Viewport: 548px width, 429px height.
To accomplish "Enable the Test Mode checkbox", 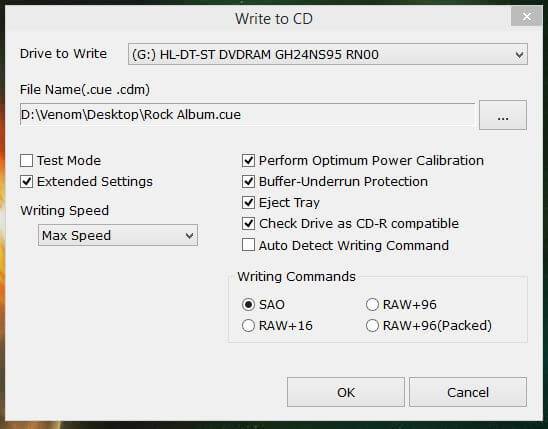I will click(x=27, y=161).
